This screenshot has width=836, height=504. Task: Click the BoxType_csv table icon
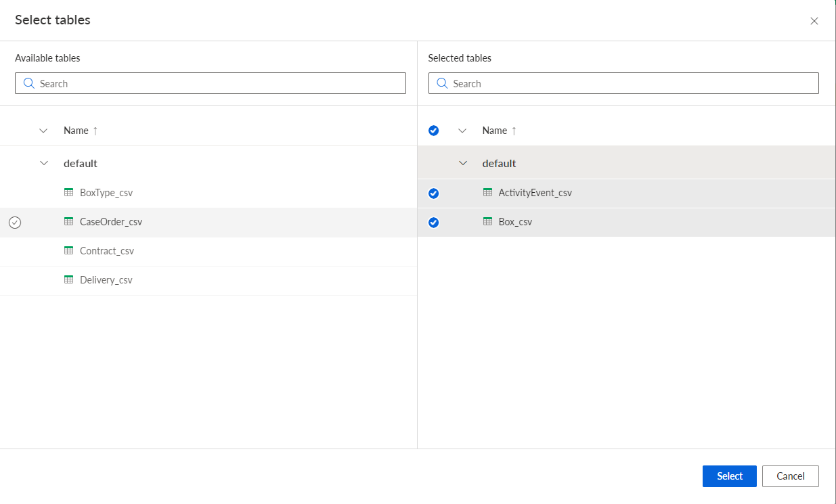click(x=68, y=192)
